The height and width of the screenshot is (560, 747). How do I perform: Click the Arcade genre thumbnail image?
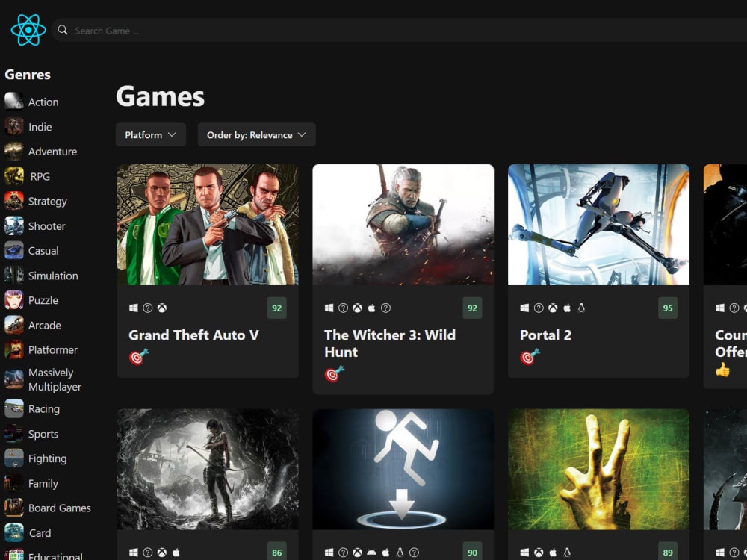pyautogui.click(x=13, y=324)
